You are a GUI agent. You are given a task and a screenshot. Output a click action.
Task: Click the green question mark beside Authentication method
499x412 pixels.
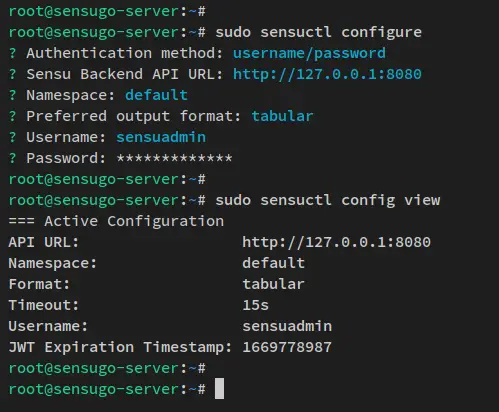click(x=13, y=53)
